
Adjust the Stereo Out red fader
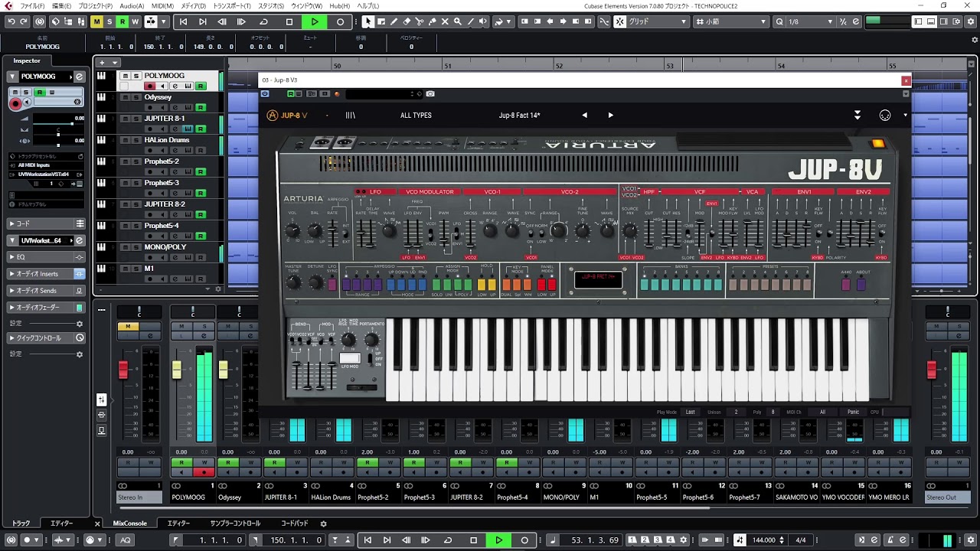pos(932,370)
